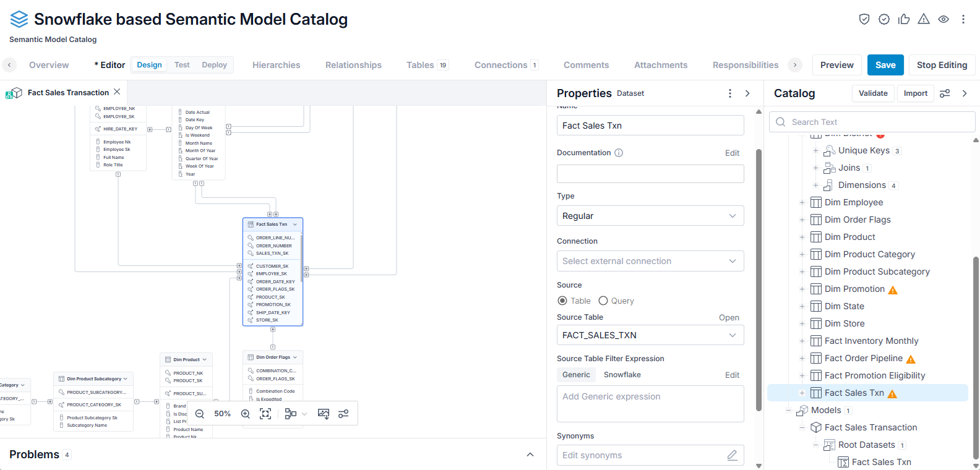Select Snowflake filter expression tab
Viewport: 980px width, 470px height.
pyautogui.click(x=622, y=375)
